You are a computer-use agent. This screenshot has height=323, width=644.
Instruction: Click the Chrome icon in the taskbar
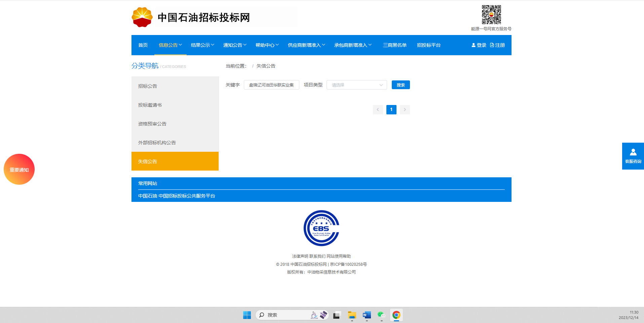point(396,315)
